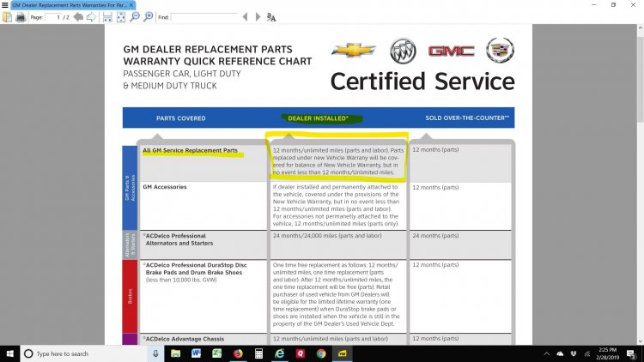Click scrollbar down arrow

point(640,341)
